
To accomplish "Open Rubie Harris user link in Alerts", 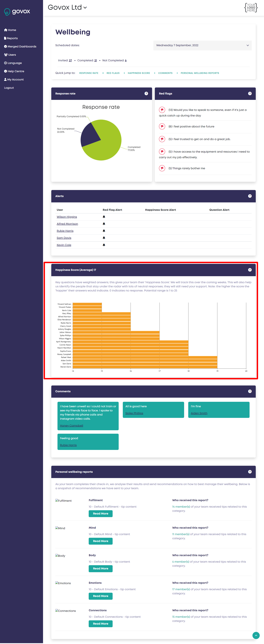I will [x=65, y=231].
